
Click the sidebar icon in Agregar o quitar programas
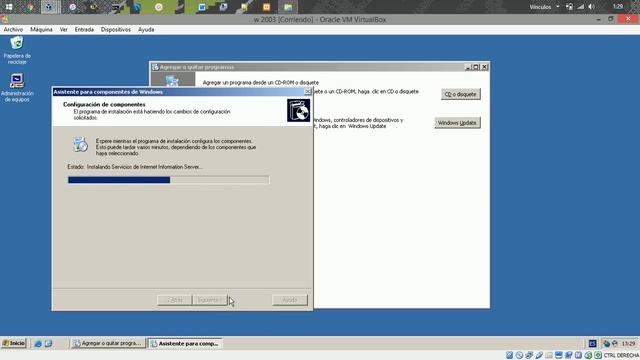pyautogui.click(x=172, y=80)
